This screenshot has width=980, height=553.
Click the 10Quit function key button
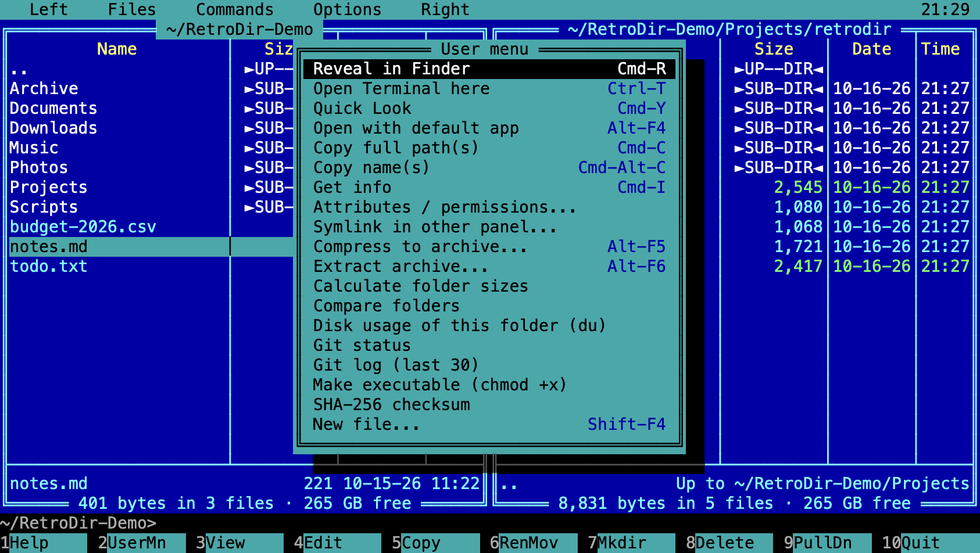(x=930, y=543)
